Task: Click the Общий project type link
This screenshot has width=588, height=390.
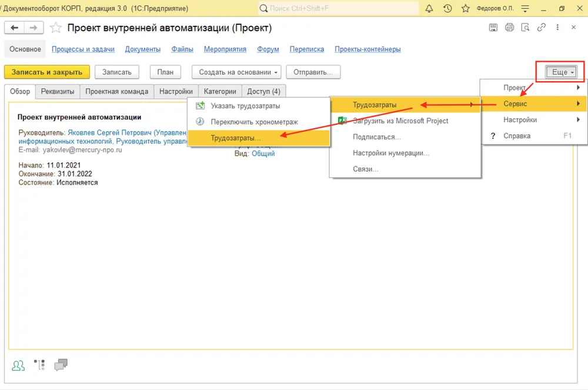Action: tap(263, 154)
